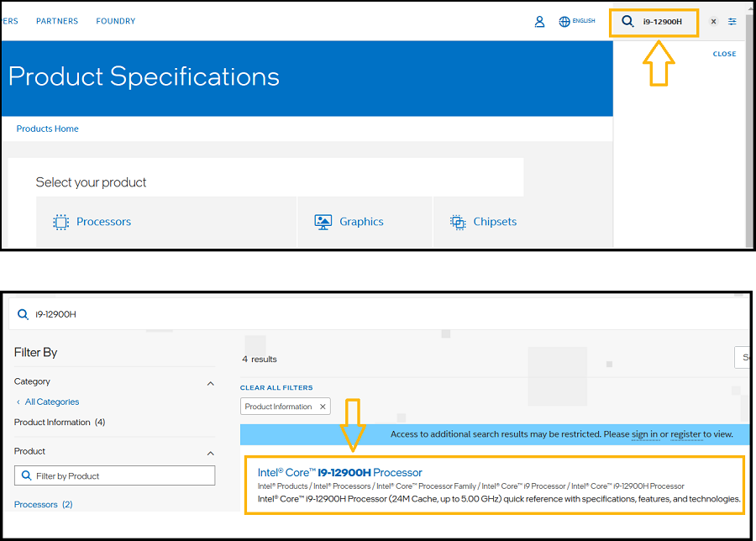Click the magnifier icon in top search box
The width and height of the screenshot is (756, 541).
[x=627, y=21]
